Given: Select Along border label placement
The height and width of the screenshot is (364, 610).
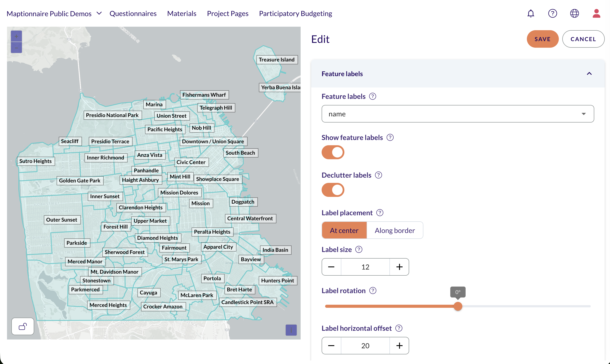Looking at the screenshot, I should point(395,230).
